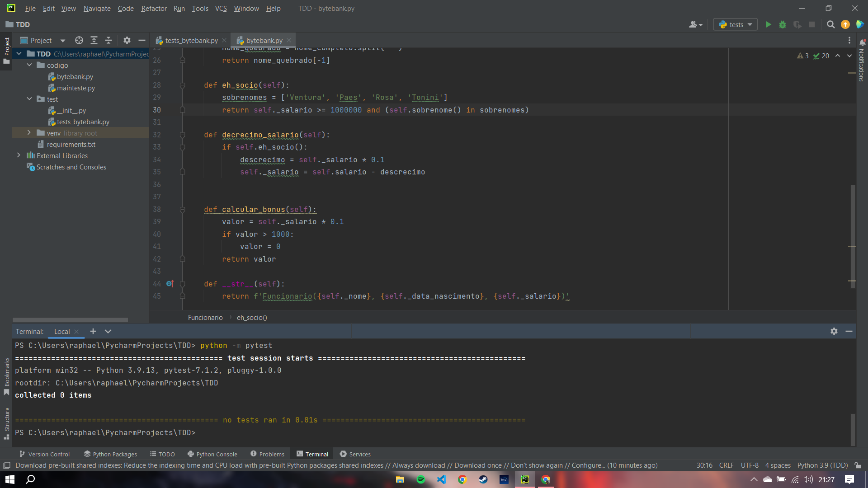Open the Services tool window
The height and width of the screenshot is (488, 868).
click(355, 454)
